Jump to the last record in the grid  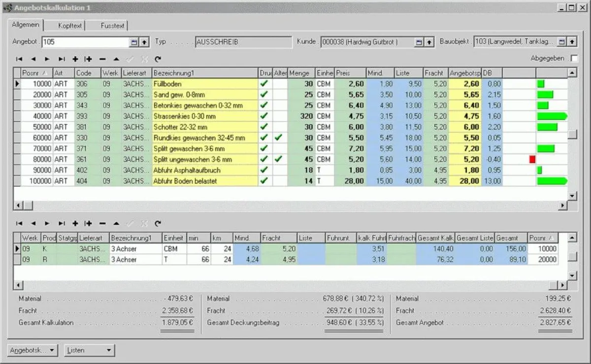[x=59, y=59]
